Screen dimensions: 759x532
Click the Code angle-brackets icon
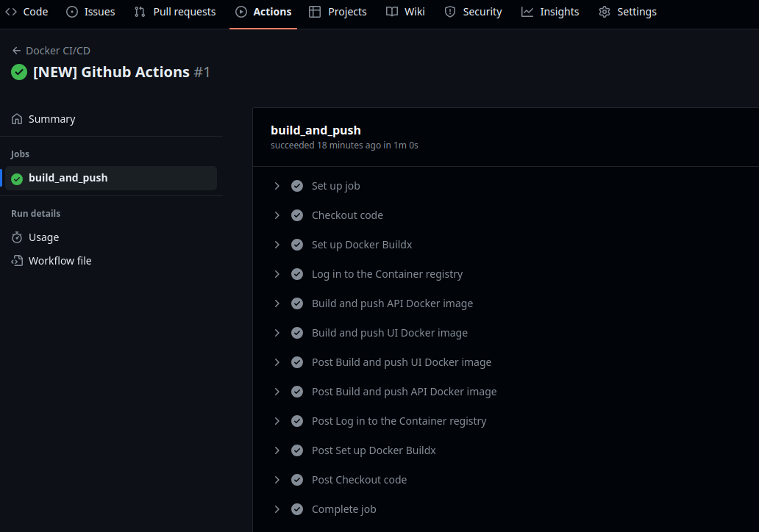11,12
